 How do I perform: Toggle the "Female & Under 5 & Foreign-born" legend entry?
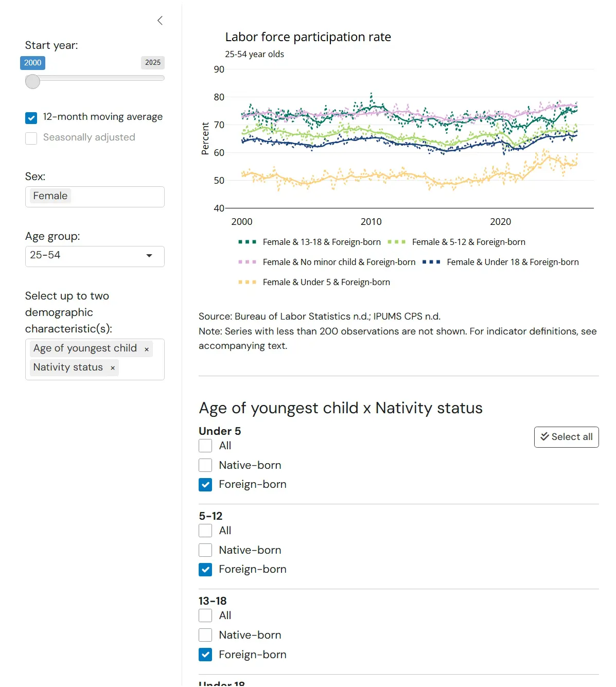[x=326, y=282]
